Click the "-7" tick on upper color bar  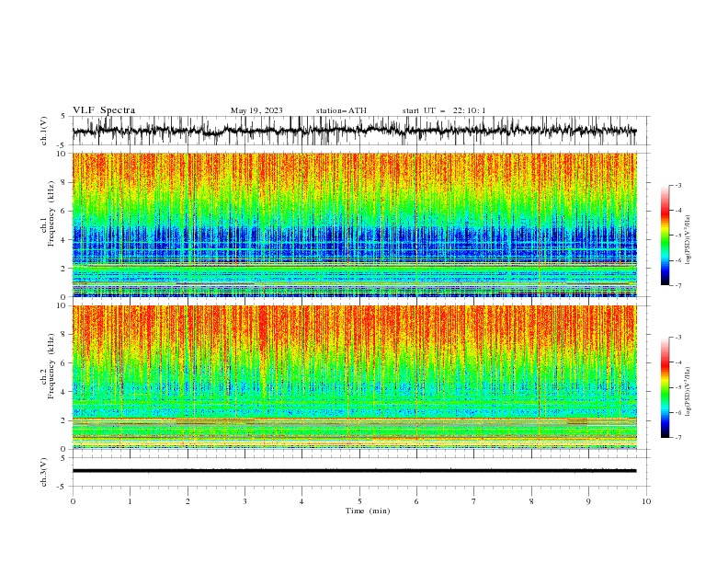tap(677, 285)
